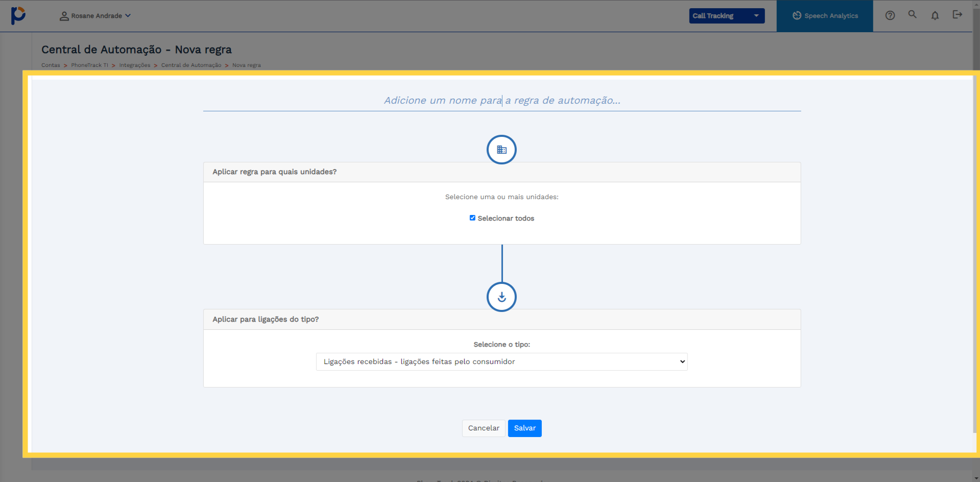Click the search magnifier icon
The height and width of the screenshot is (482, 980).
(x=913, y=15)
